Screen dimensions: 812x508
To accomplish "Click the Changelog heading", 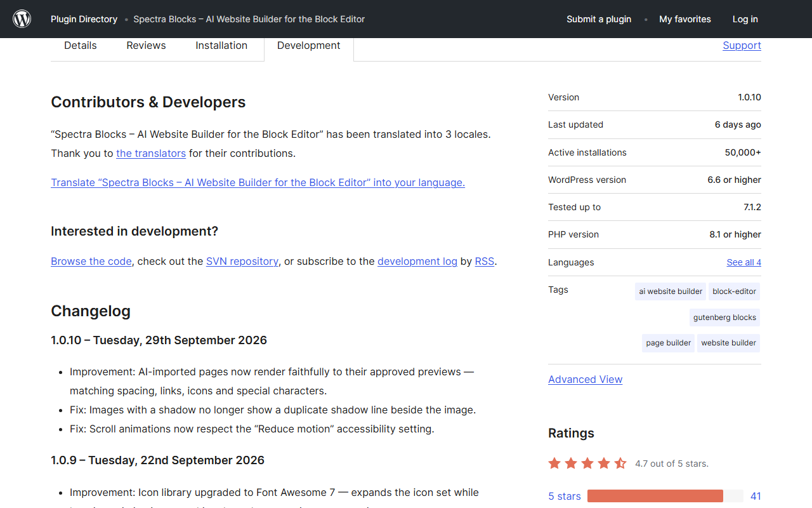I will pos(91,311).
